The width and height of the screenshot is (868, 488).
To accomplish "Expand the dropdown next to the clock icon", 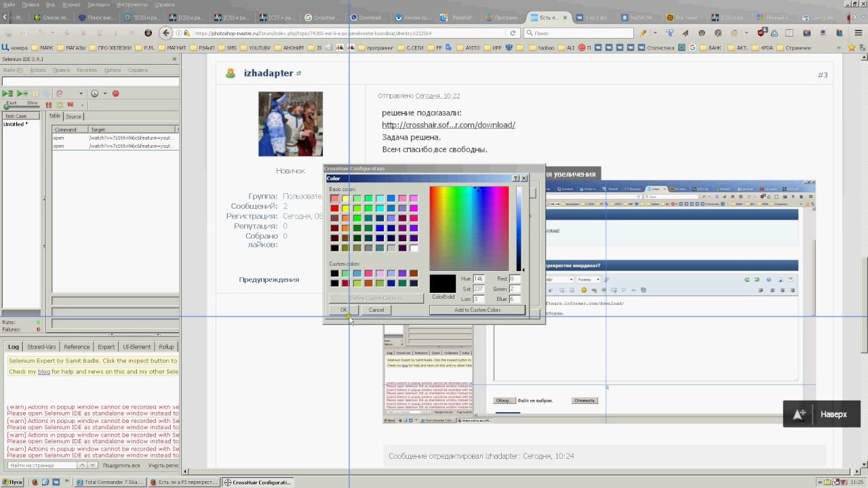I will (x=104, y=94).
